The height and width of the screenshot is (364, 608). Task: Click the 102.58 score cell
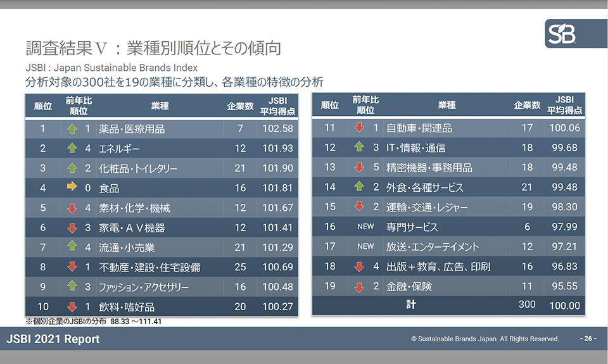[277, 129]
